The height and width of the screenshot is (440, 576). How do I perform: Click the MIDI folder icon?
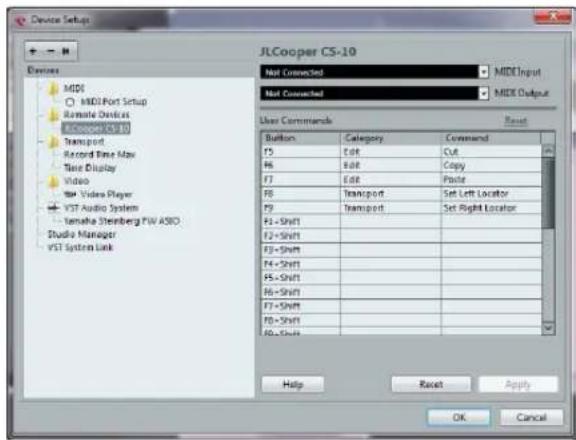(54, 89)
